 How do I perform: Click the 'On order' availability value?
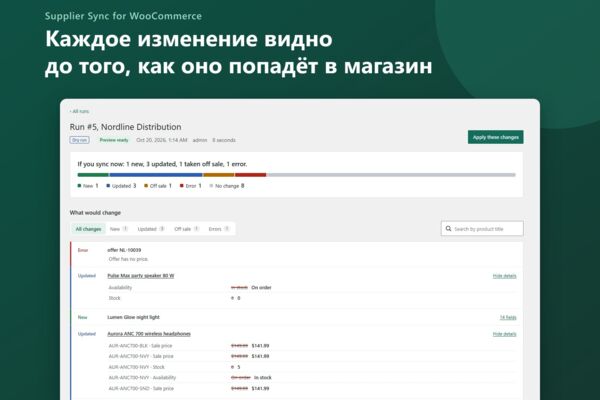261,287
